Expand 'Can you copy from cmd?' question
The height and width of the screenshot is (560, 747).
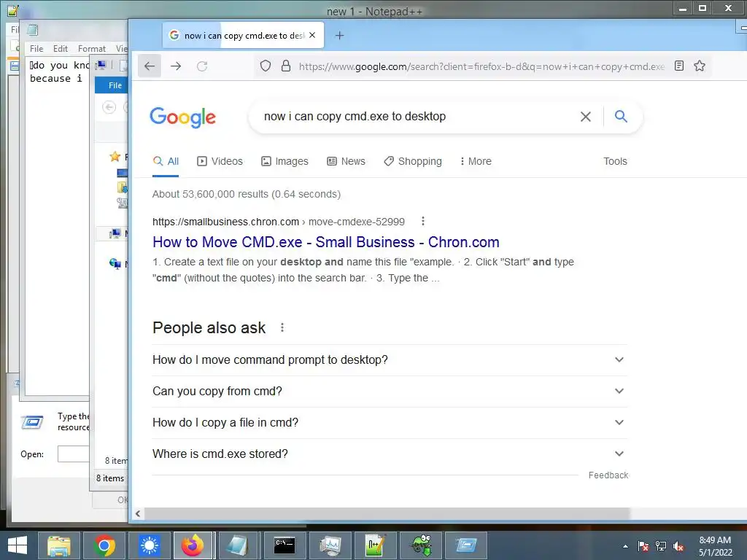(x=390, y=391)
